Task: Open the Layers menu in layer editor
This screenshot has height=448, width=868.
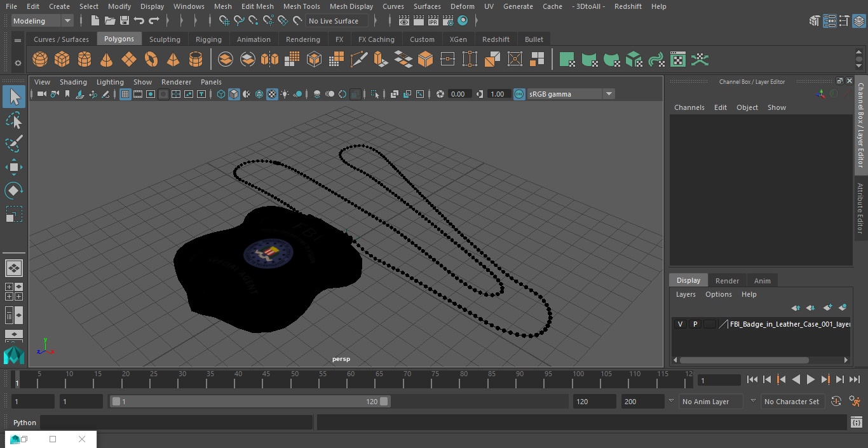Action: point(685,294)
